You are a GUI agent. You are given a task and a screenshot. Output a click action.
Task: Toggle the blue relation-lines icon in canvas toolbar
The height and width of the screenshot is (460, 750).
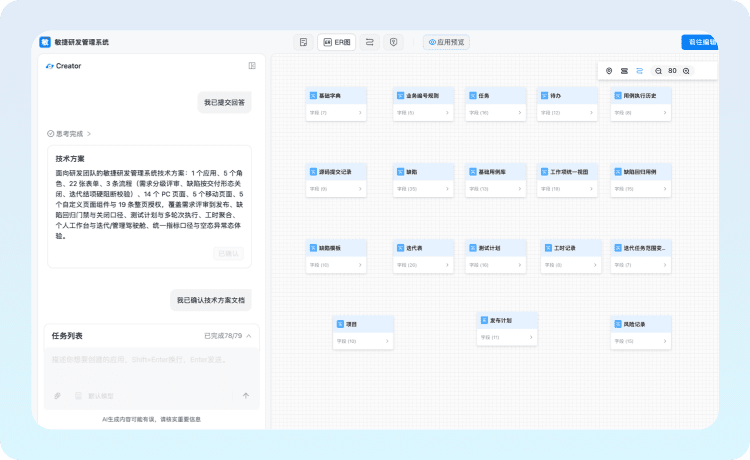[640, 71]
